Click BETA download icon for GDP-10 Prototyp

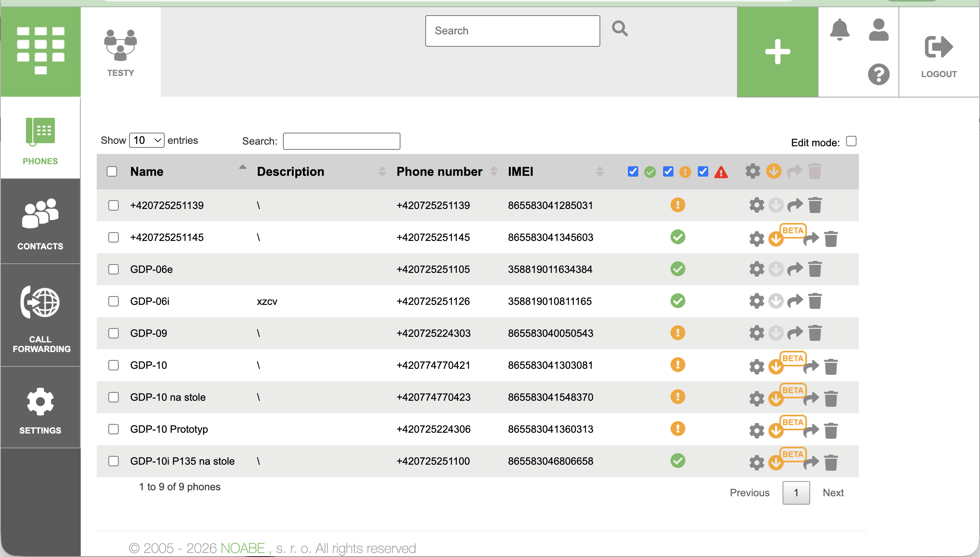[776, 431]
